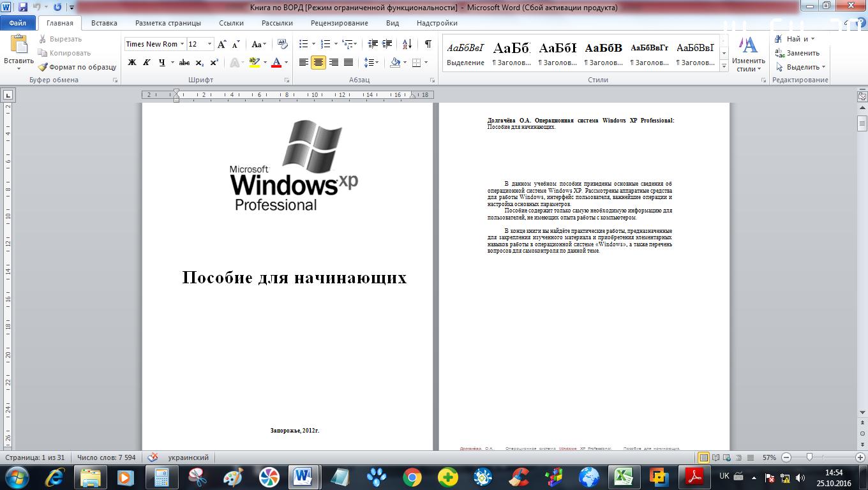Open the font size dropdown showing 12
Image resolution: width=868 pixels, height=490 pixels.
point(210,44)
